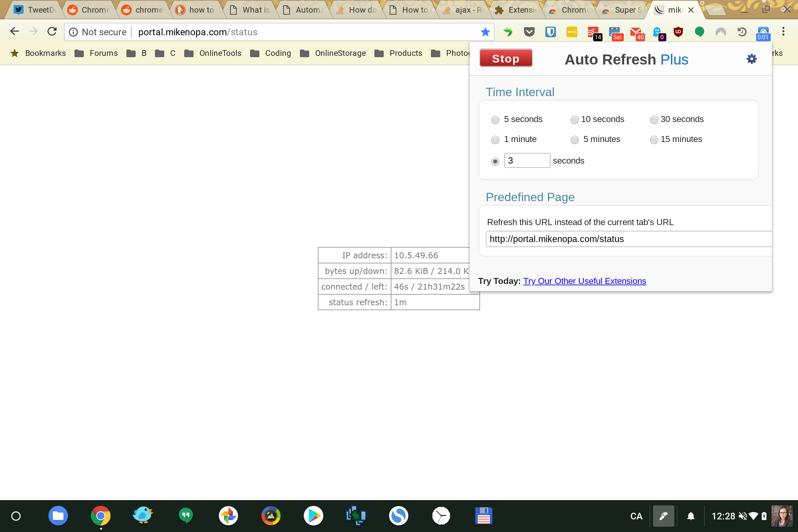Image resolution: width=798 pixels, height=532 pixels.
Task: Open the uBlock Origin extension icon
Action: (678, 32)
